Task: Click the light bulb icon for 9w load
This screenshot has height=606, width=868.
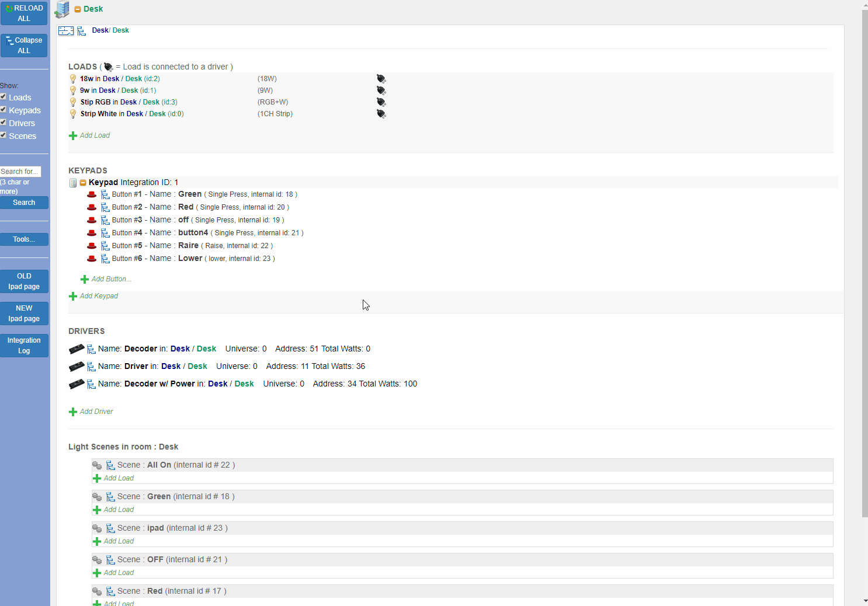Action: point(73,90)
